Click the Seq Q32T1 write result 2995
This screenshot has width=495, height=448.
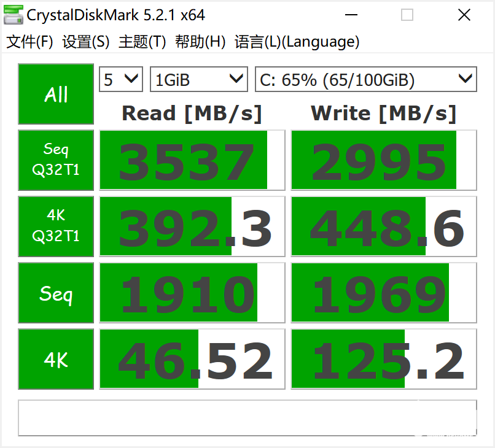383,160
